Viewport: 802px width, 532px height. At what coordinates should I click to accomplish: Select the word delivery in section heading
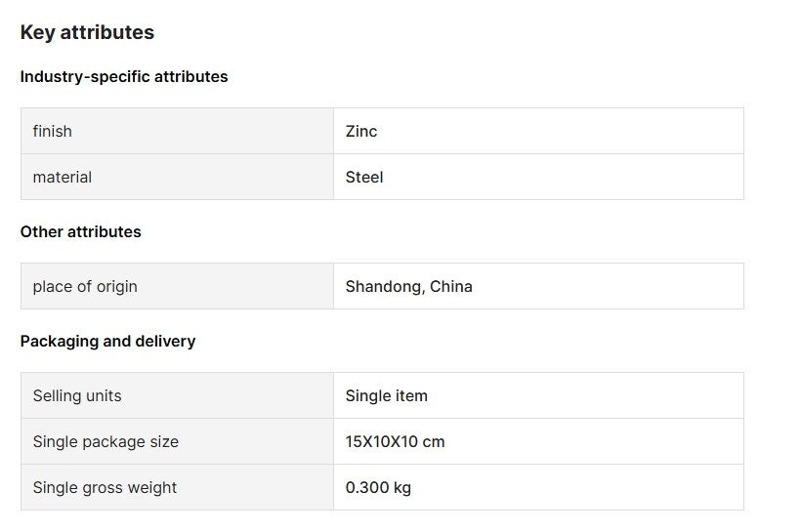click(x=165, y=342)
